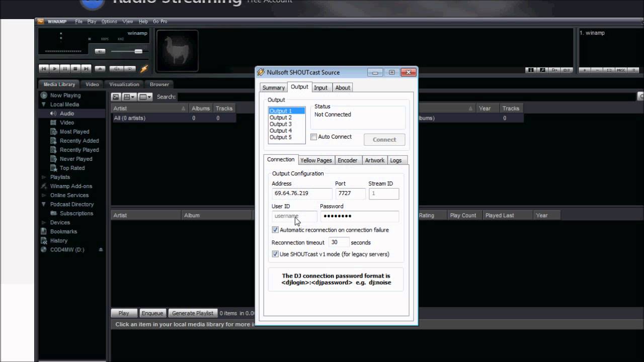Expand the Online Services node

click(x=44, y=195)
